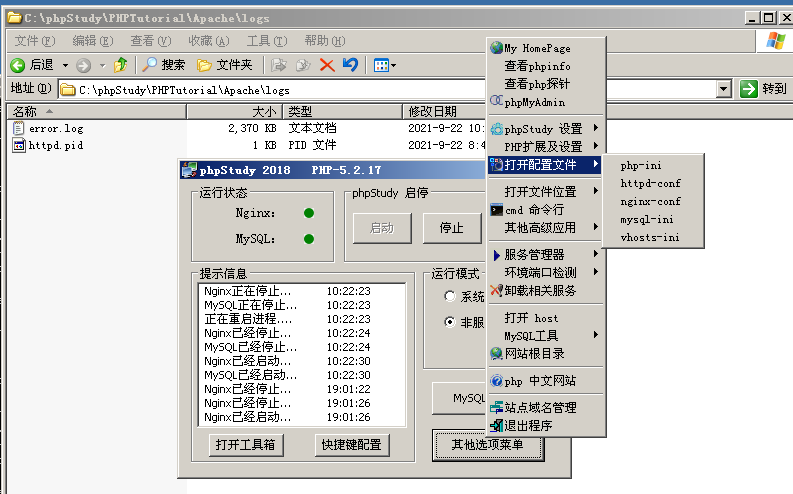Click the Move To folder icon
Viewport: 793px width, 494px height.
[x=279, y=65]
